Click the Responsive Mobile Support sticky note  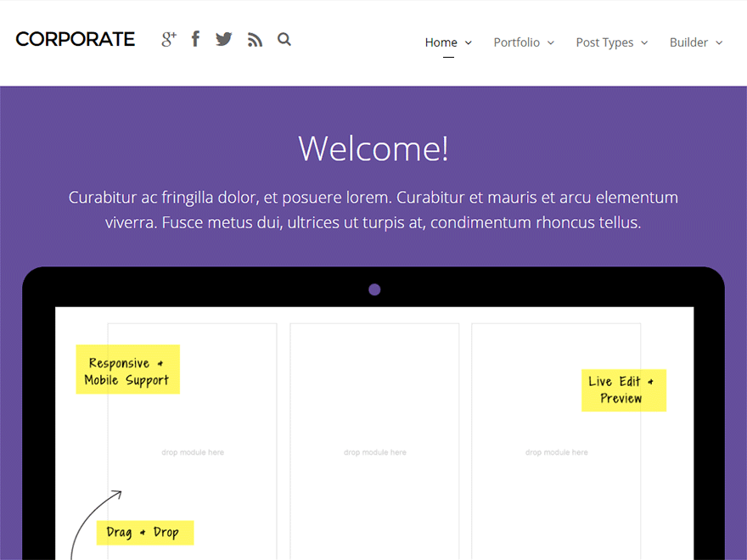point(127,370)
